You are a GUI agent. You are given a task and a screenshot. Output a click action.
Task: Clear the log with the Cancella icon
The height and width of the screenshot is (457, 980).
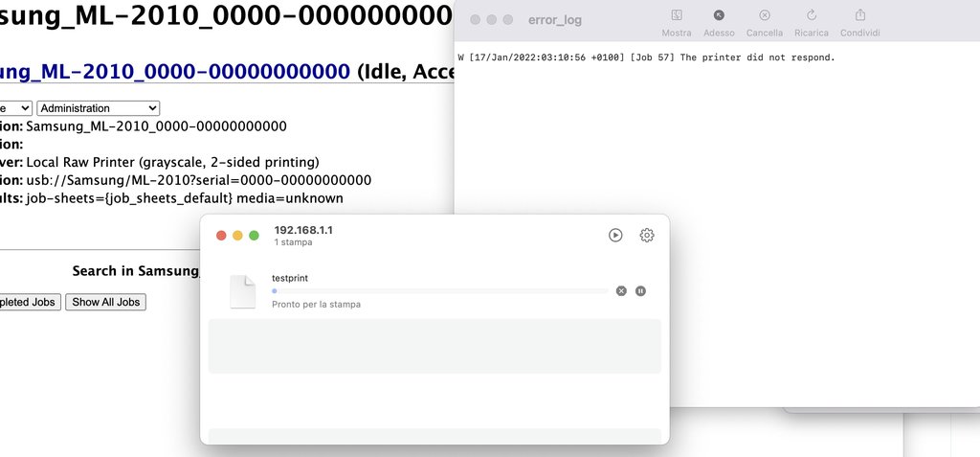(765, 15)
